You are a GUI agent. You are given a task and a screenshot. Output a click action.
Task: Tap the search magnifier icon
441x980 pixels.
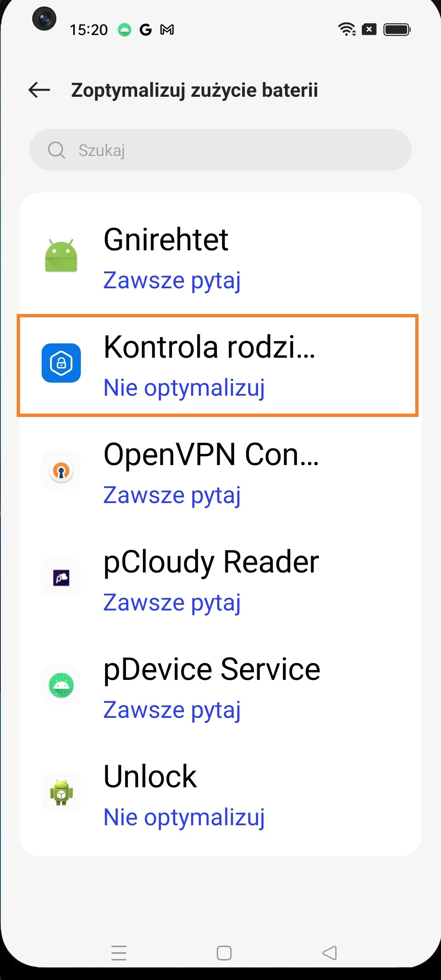coord(56,150)
